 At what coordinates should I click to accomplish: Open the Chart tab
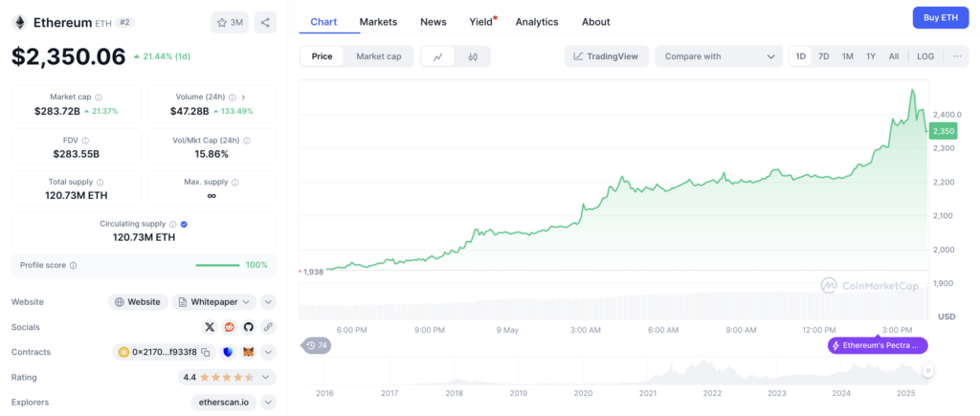[323, 22]
